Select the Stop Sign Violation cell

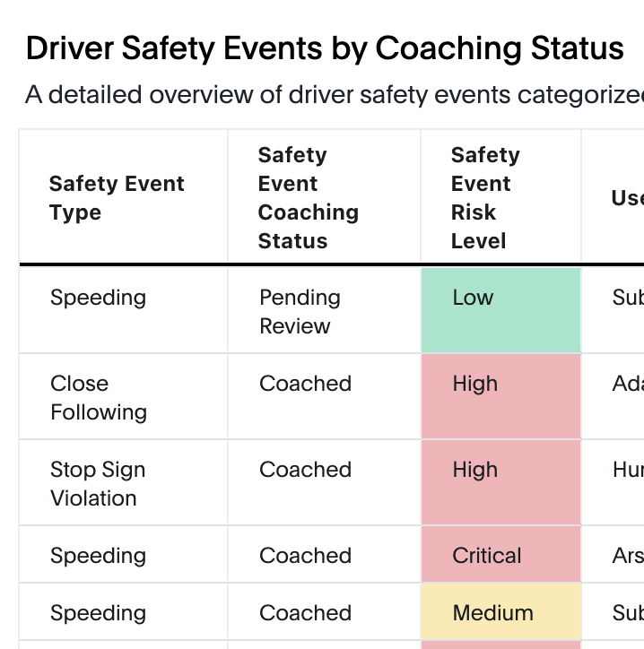pyautogui.click(x=98, y=483)
